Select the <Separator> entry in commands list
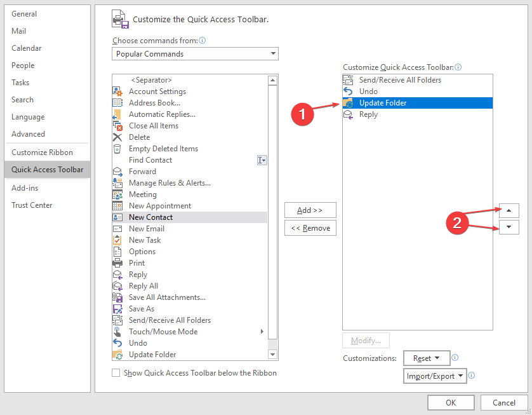This screenshot has height=415, width=532. click(190, 80)
